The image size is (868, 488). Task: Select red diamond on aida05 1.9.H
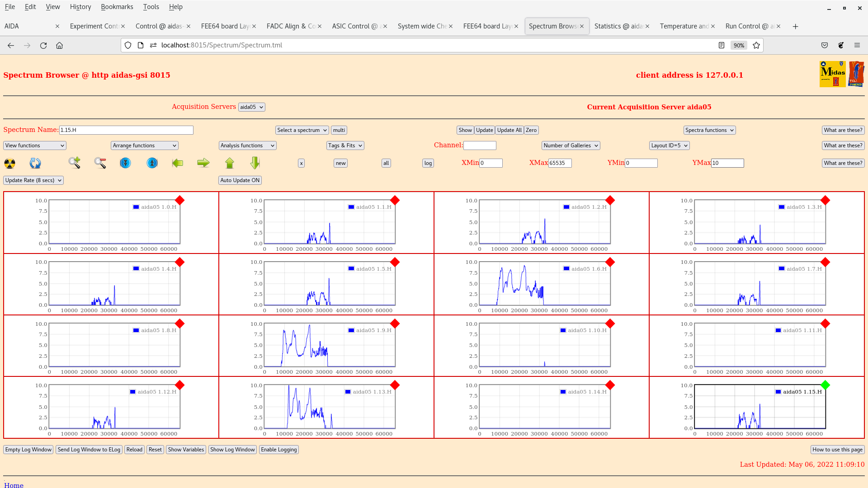[x=395, y=324]
